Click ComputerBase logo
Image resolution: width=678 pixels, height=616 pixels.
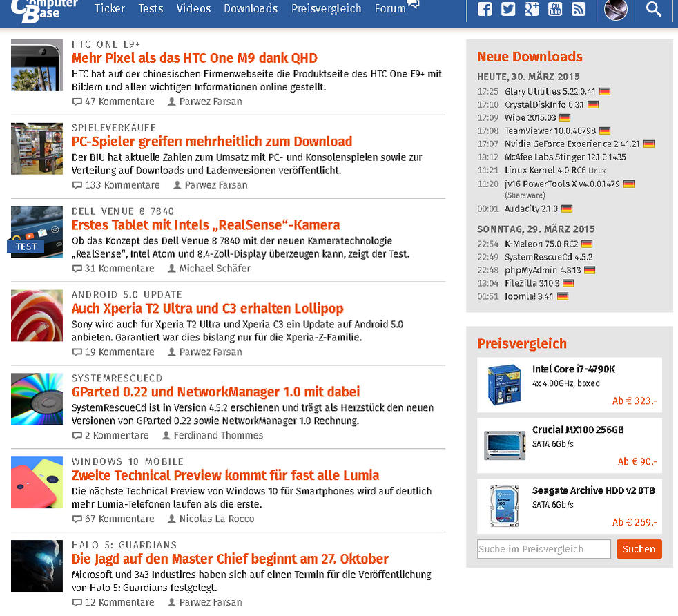pos(43,10)
